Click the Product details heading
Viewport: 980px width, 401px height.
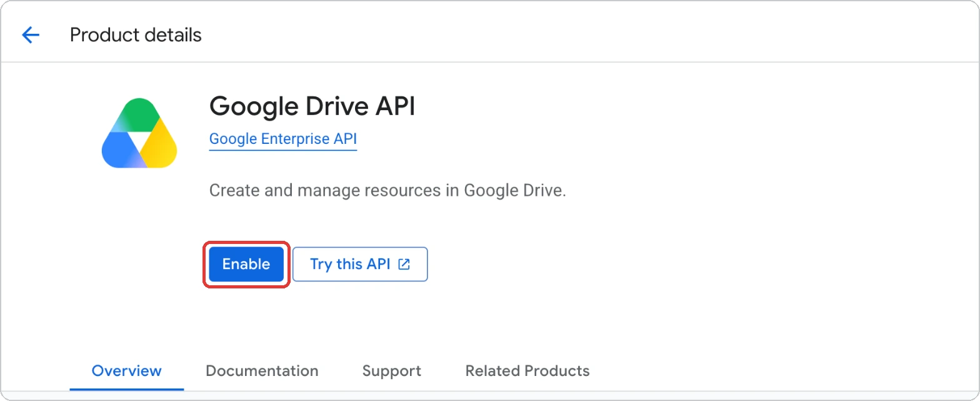coord(136,35)
